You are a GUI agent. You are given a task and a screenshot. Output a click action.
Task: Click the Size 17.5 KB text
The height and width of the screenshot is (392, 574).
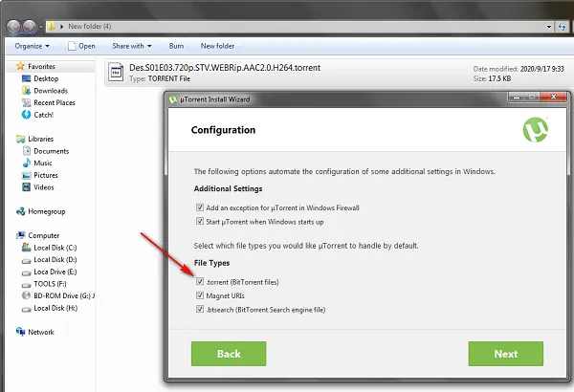[x=493, y=78]
